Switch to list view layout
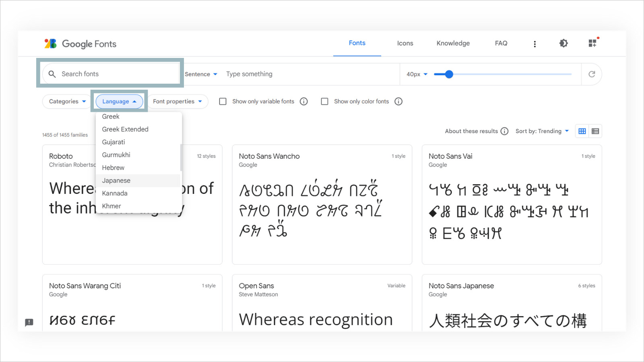Viewport: 644px width, 362px height. (x=595, y=131)
